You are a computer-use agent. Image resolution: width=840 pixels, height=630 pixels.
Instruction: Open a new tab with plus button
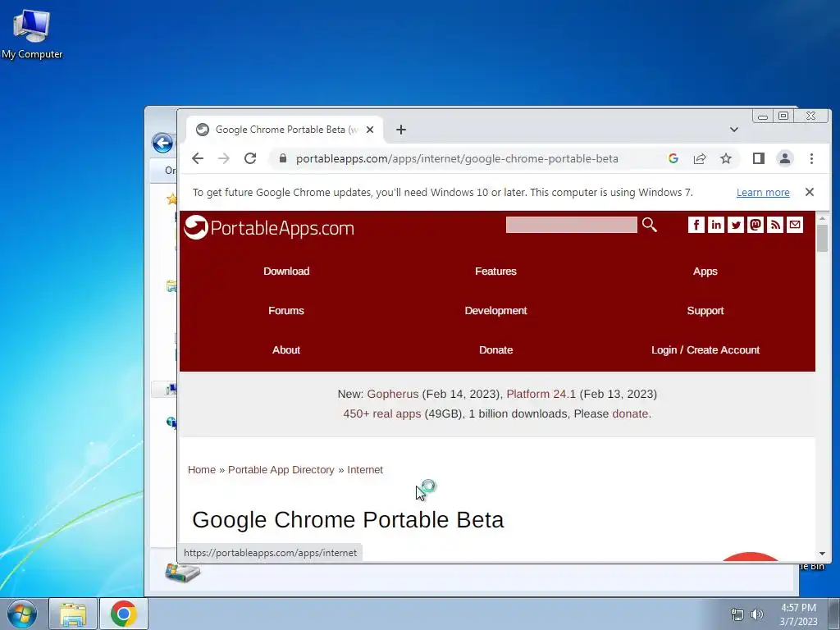[400, 130]
